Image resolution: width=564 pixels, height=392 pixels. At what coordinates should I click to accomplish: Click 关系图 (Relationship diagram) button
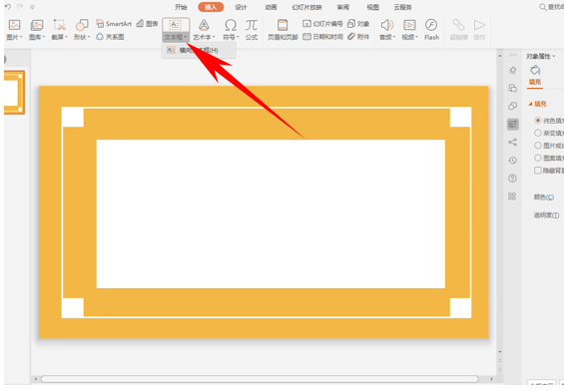[110, 37]
